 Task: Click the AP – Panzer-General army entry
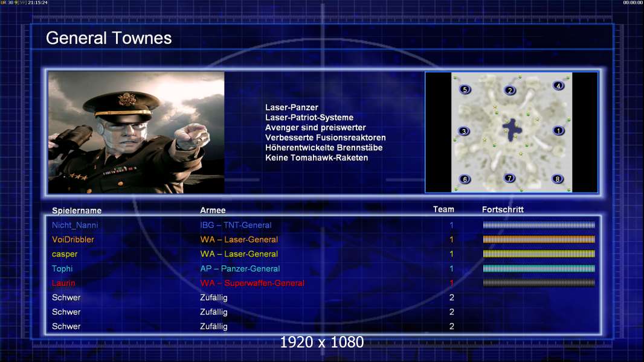(x=240, y=268)
